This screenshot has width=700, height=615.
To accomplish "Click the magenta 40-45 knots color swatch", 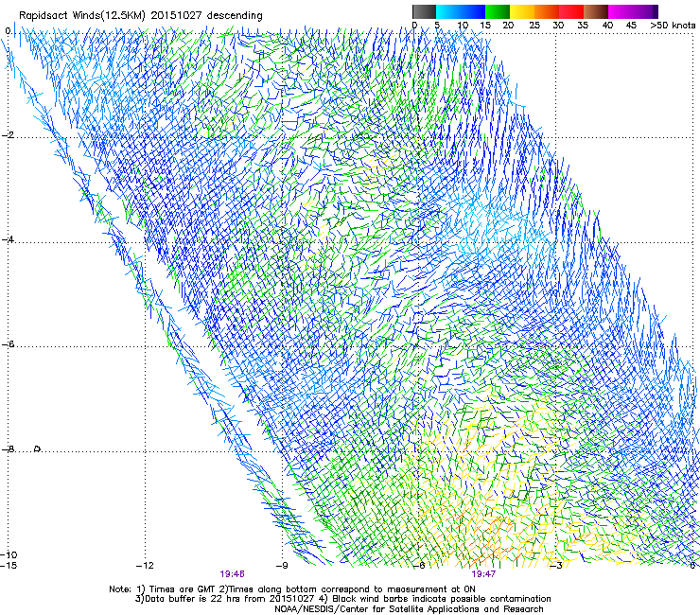I will 621,11.
